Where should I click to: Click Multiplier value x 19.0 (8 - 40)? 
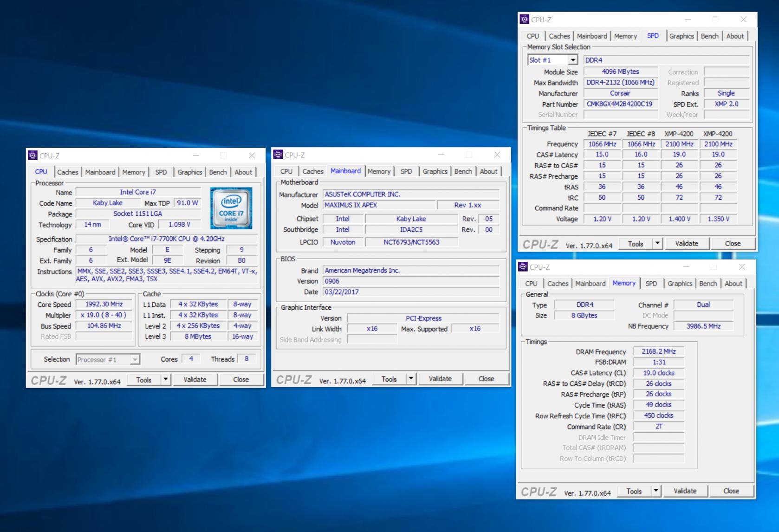[104, 315]
